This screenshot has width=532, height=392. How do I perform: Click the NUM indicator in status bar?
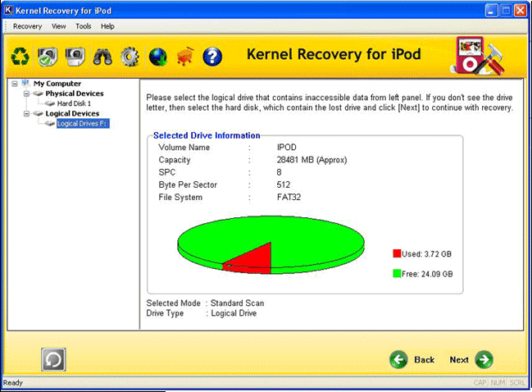click(x=498, y=383)
